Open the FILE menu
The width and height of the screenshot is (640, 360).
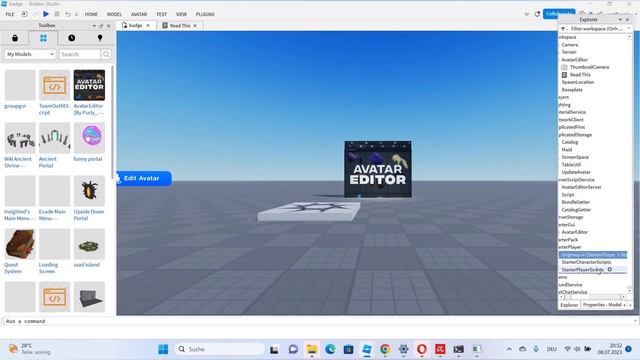[10, 14]
